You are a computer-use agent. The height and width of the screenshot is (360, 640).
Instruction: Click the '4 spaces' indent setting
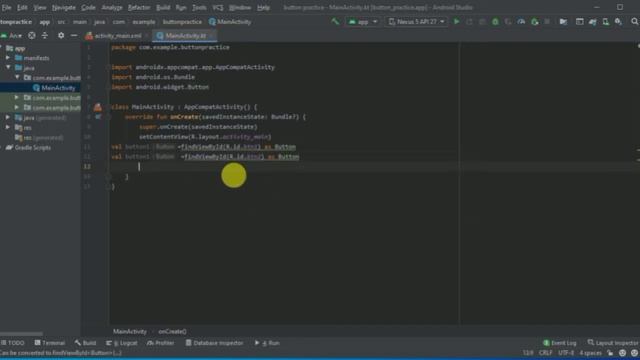[591, 353]
